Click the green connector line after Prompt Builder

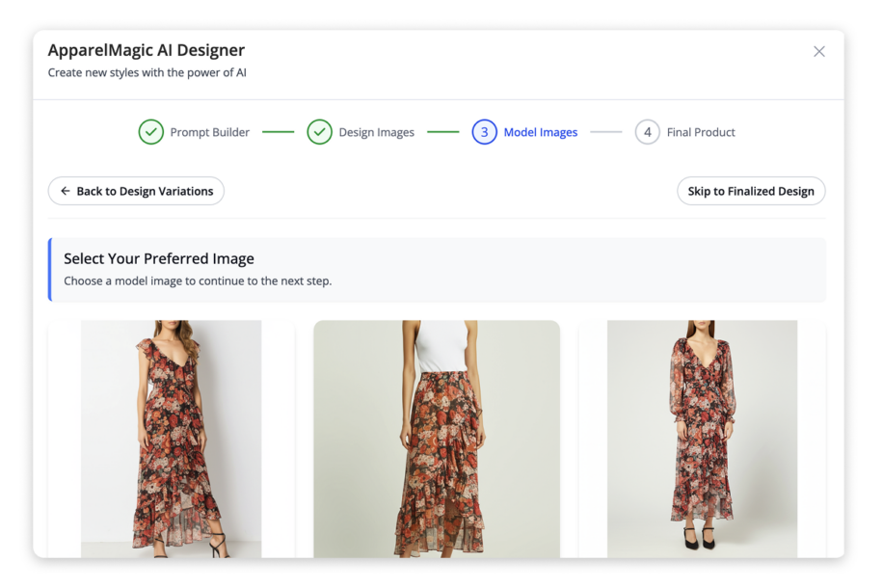(x=278, y=132)
